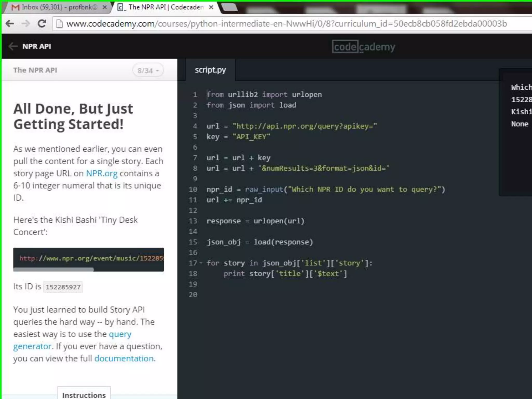
Task: Move the horizontal scrollbar under URL block
Action: 54,270
